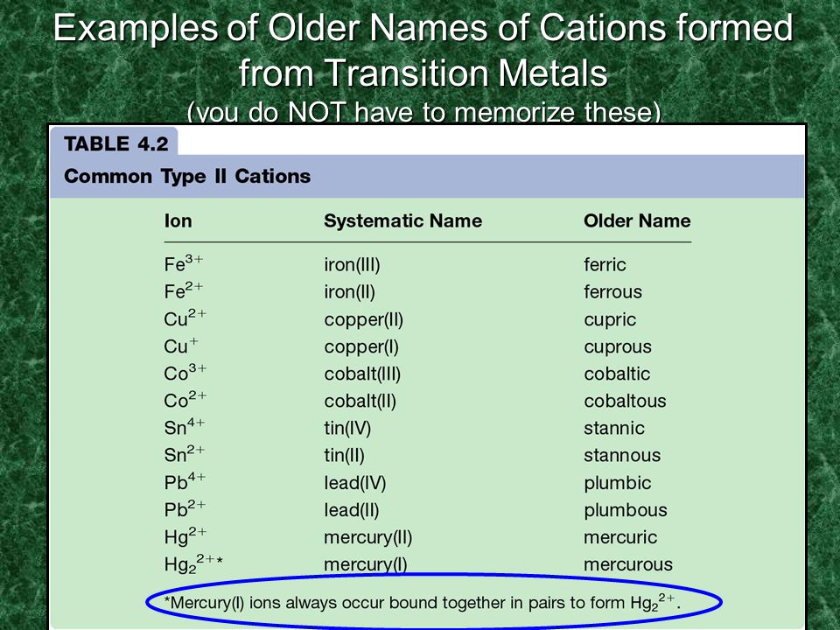840x630 pixels.
Task: Select the 'mercury(II)' cell
Action: coord(368,538)
